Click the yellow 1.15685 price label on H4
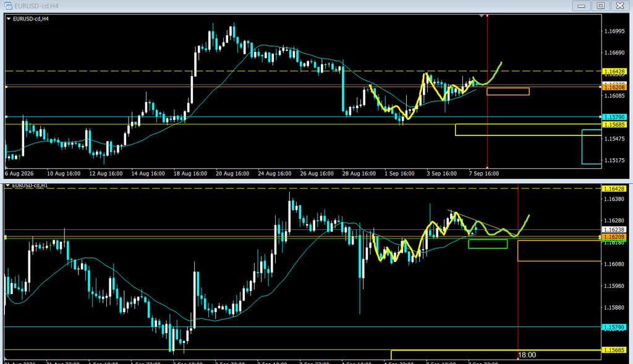 click(x=614, y=125)
